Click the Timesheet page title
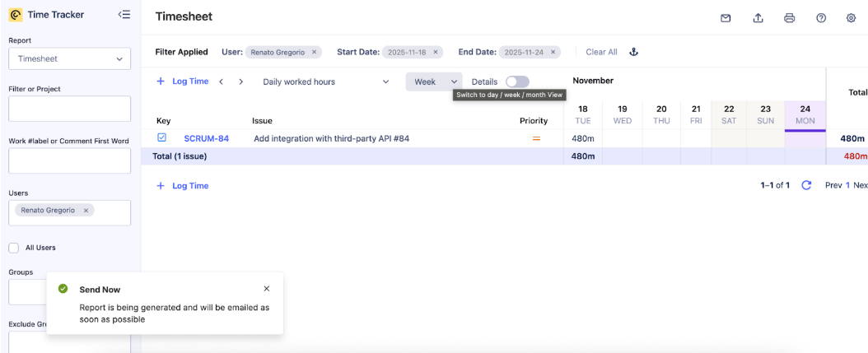The width and height of the screenshot is (868, 353). click(x=184, y=16)
